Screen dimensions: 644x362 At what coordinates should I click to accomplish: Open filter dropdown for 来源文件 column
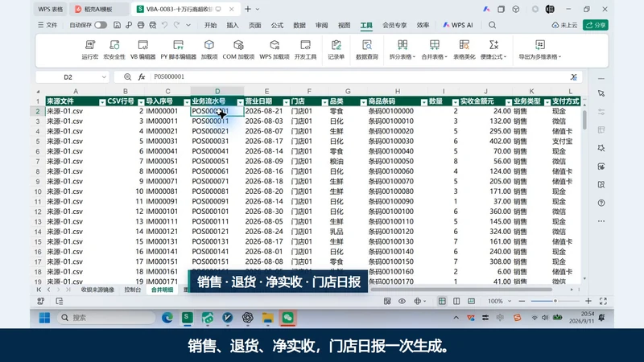click(x=102, y=102)
